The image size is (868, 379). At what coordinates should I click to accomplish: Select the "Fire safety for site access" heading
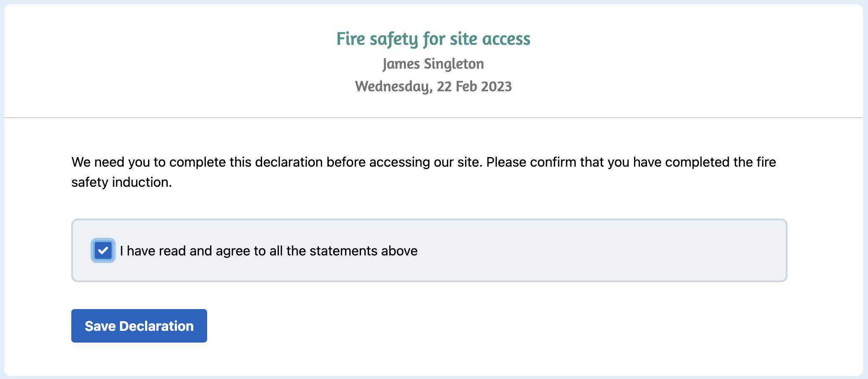[x=434, y=39]
